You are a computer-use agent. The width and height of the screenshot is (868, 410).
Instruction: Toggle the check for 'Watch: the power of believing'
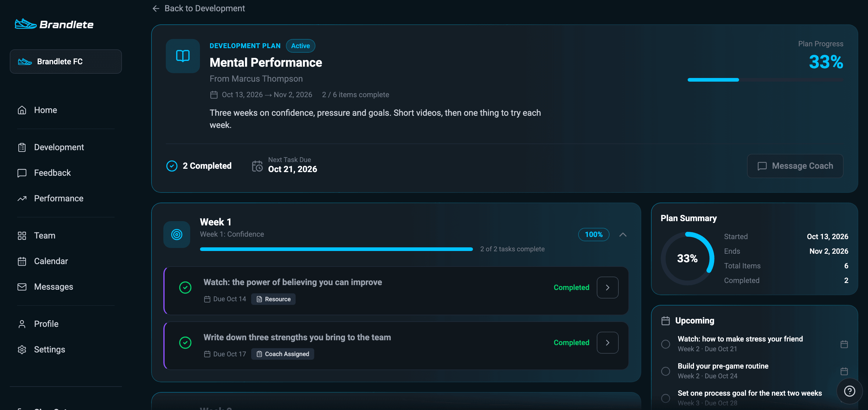click(x=185, y=287)
